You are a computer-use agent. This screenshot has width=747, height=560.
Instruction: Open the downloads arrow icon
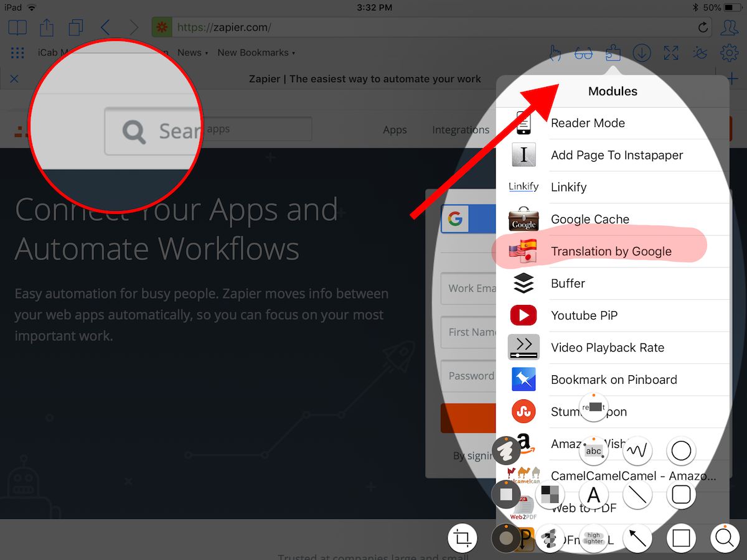click(642, 53)
